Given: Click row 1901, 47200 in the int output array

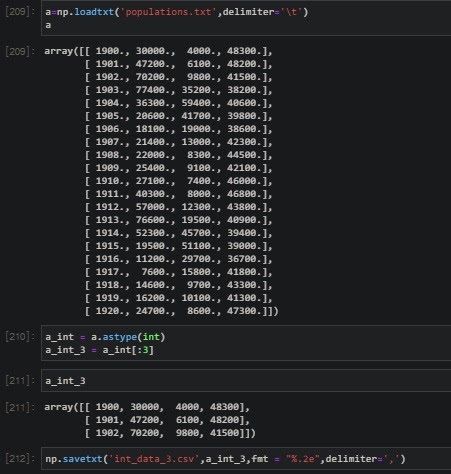Looking at the screenshot, I should click(x=167, y=420).
